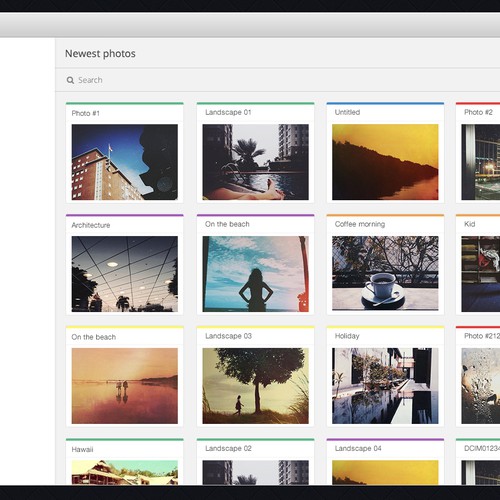Click the Landscape 02 card title
This screenshot has height=500, width=500.
[x=228, y=448]
